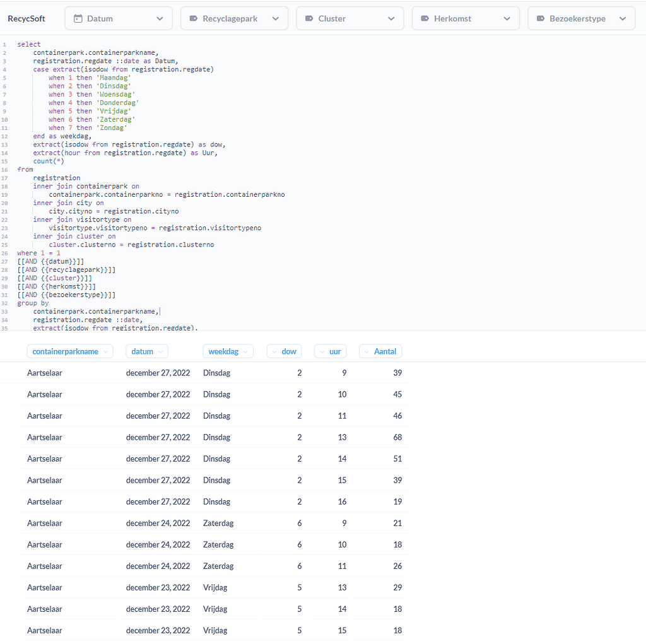Screen dimensions: 646x644
Task: Click the label icon beside Bezoekerstype
Action: [x=540, y=18]
